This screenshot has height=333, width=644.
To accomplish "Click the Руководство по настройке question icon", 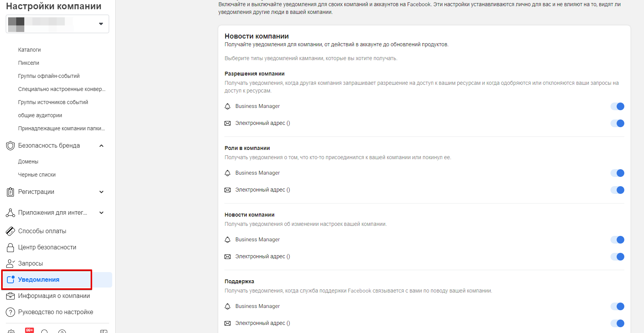I will pyautogui.click(x=10, y=312).
